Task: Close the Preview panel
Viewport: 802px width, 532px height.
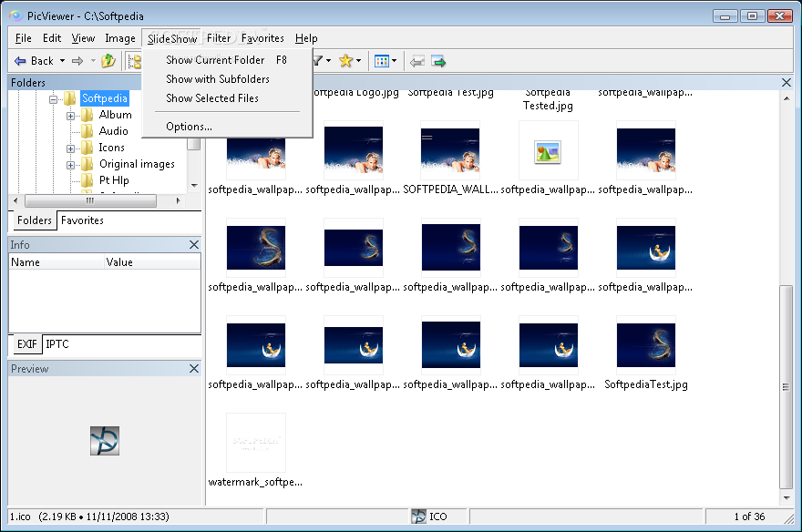Action: pyautogui.click(x=194, y=368)
